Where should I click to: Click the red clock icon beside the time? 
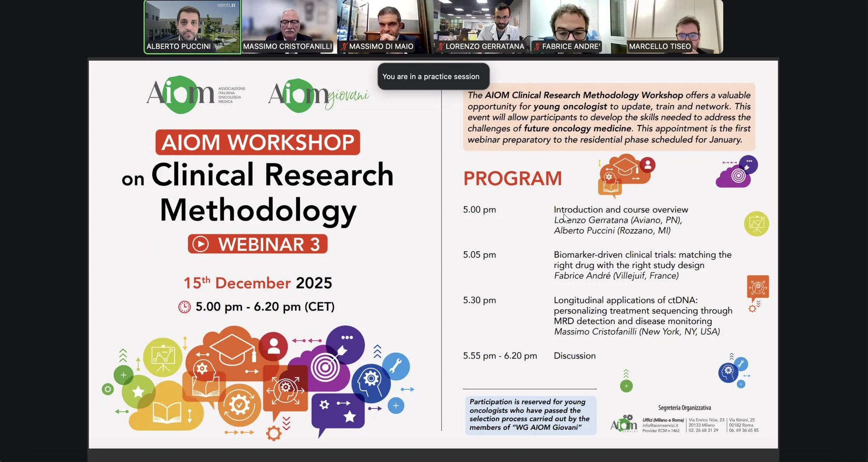[x=184, y=307]
